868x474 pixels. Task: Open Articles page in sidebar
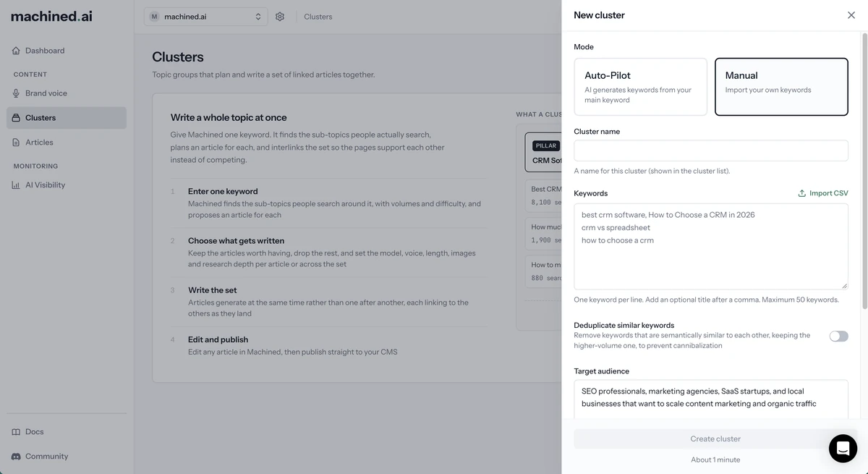67,143
